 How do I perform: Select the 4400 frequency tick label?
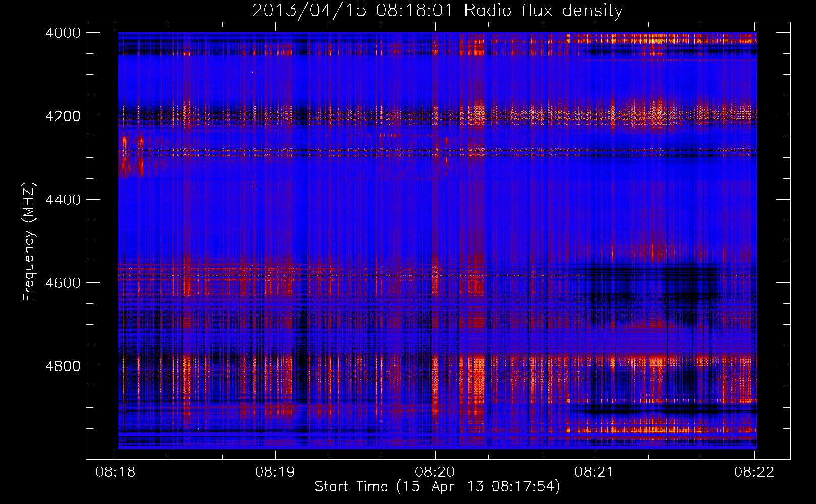(63, 200)
